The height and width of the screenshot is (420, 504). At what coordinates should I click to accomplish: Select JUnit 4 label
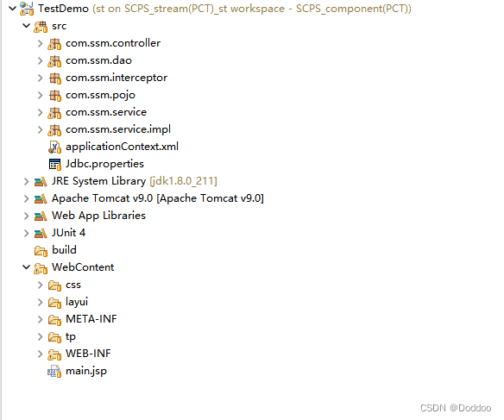pos(68,233)
